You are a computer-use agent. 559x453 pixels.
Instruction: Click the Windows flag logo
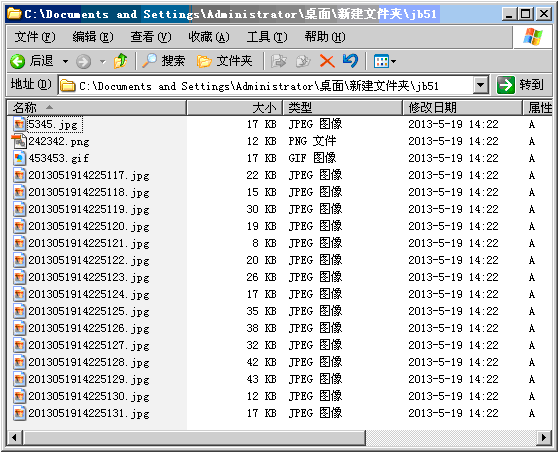[533, 37]
